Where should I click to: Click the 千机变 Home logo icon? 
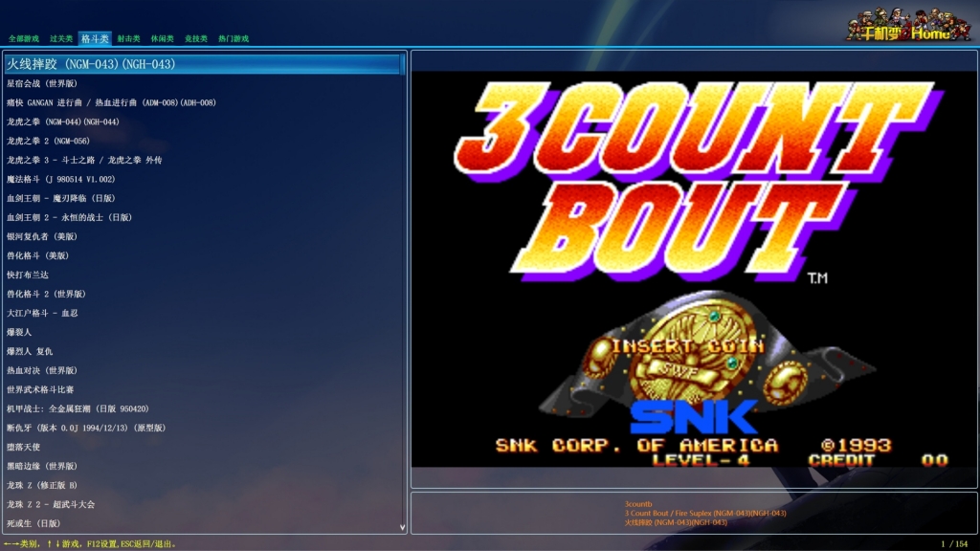tap(900, 25)
